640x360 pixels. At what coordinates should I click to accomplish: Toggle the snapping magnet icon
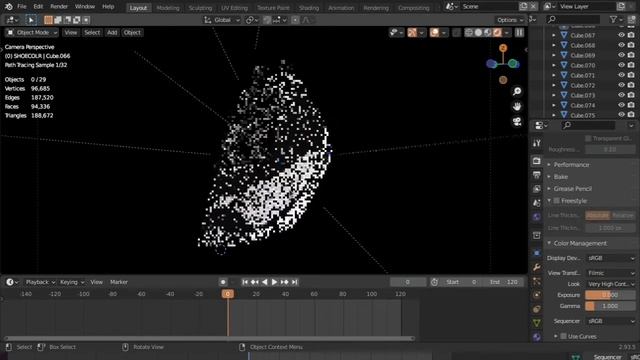pyautogui.click(x=267, y=20)
